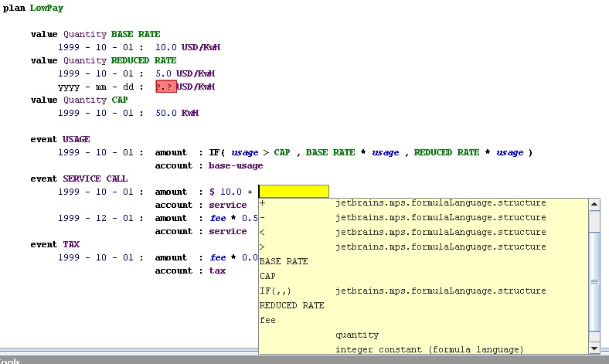This screenshot has width=609, height=364.
Task: Select 'fee' in the completion popup
Action: point(267,321)
